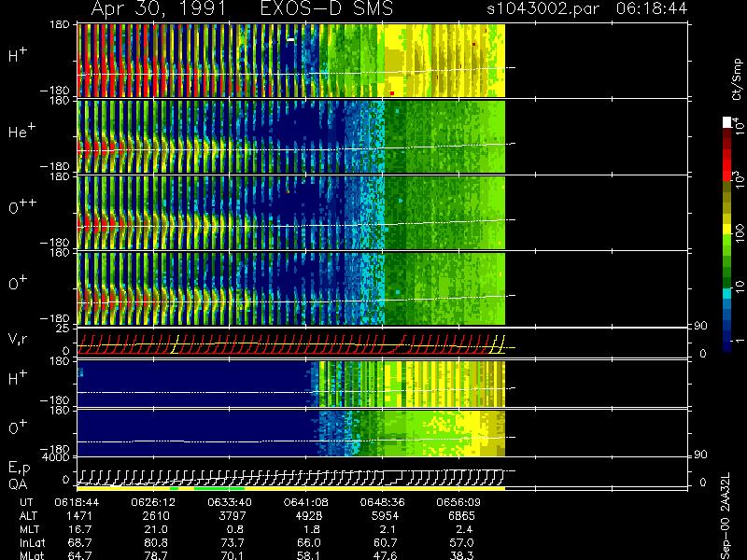747x560 pixels.
Task: Click the InLat value 57.0
Action: (463, 542)
